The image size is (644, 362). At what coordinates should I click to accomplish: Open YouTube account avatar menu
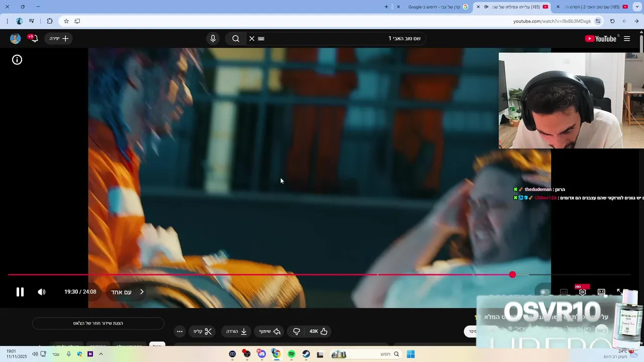tap(16, 39)
